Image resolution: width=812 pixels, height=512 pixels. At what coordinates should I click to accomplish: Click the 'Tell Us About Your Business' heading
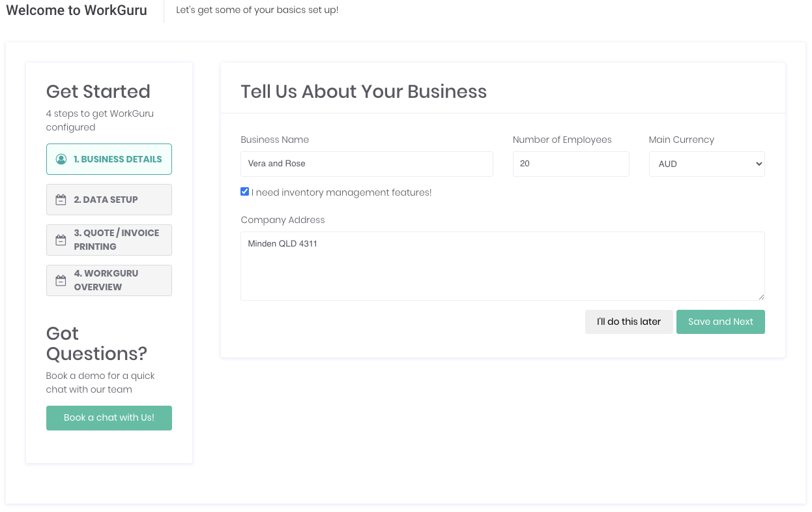point(364,91)
